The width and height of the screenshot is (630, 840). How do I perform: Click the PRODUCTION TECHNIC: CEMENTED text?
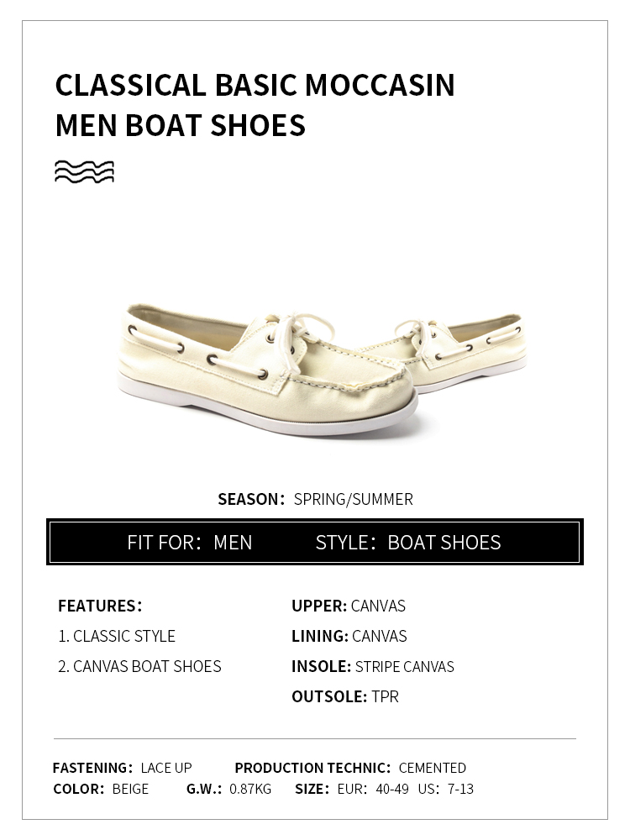(350, 768)
